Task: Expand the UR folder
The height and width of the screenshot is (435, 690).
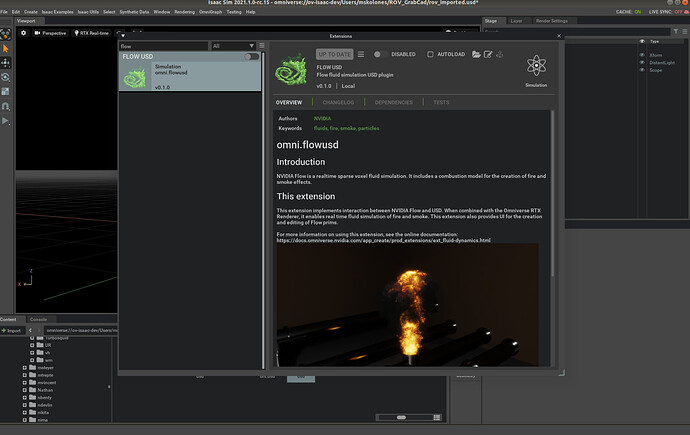Action: [32, 345]
